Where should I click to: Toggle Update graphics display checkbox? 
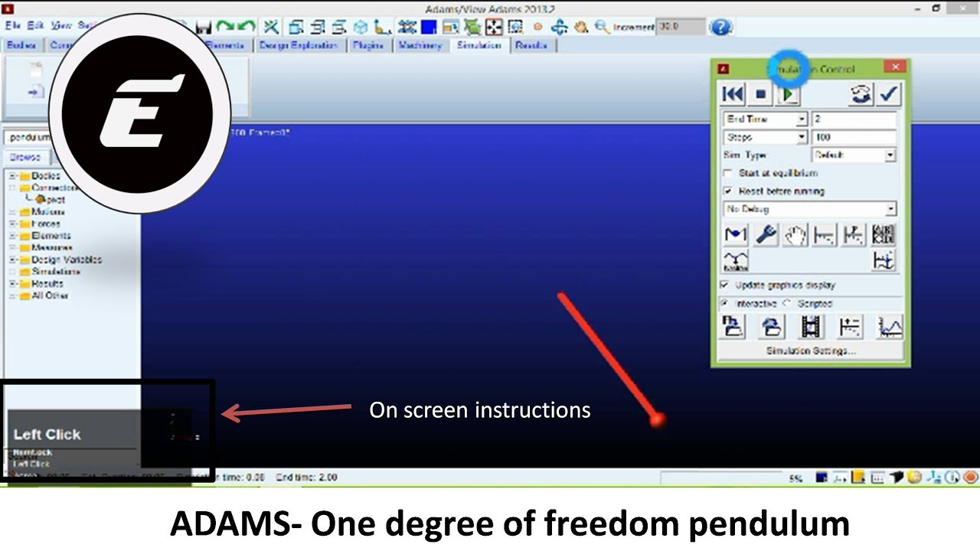pyautogui.click(x=725, y=285)
